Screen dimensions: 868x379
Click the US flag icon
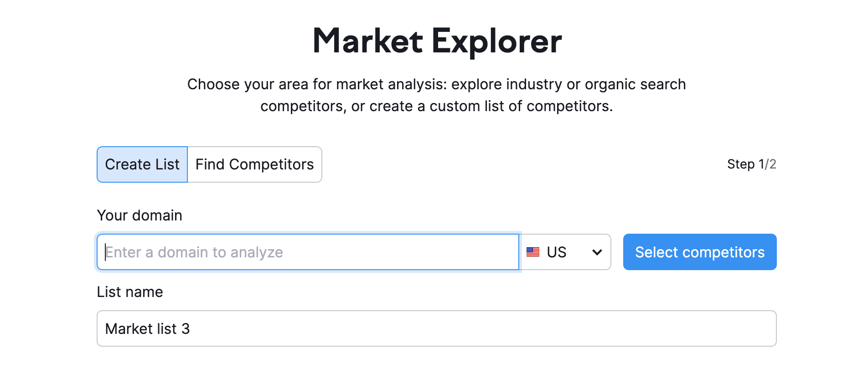point(532,252)
